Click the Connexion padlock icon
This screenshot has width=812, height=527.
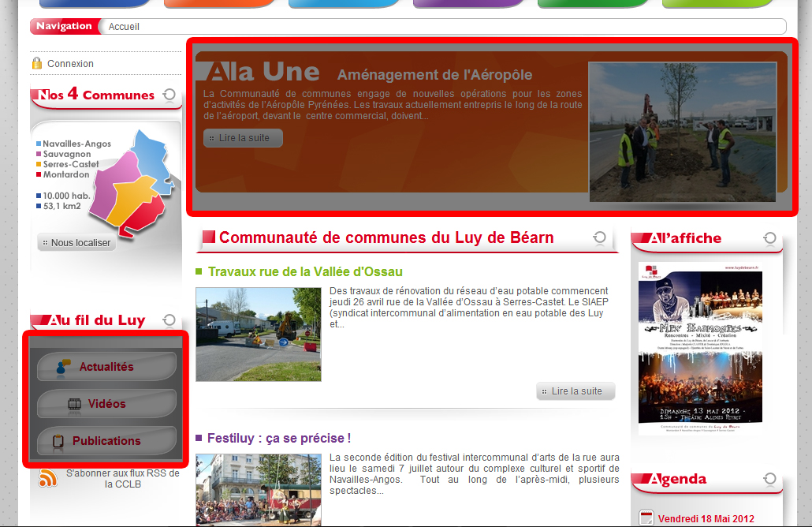(x=37, y=63)
